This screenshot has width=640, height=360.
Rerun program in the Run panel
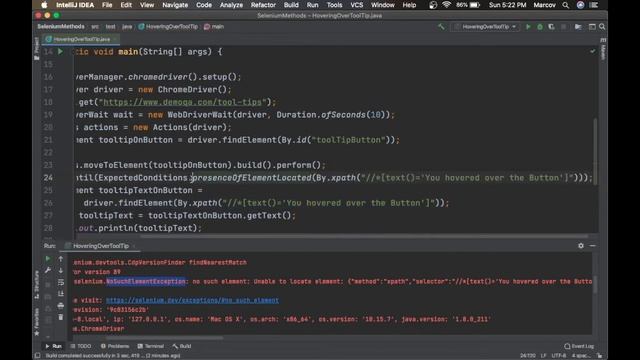point(48,259)
